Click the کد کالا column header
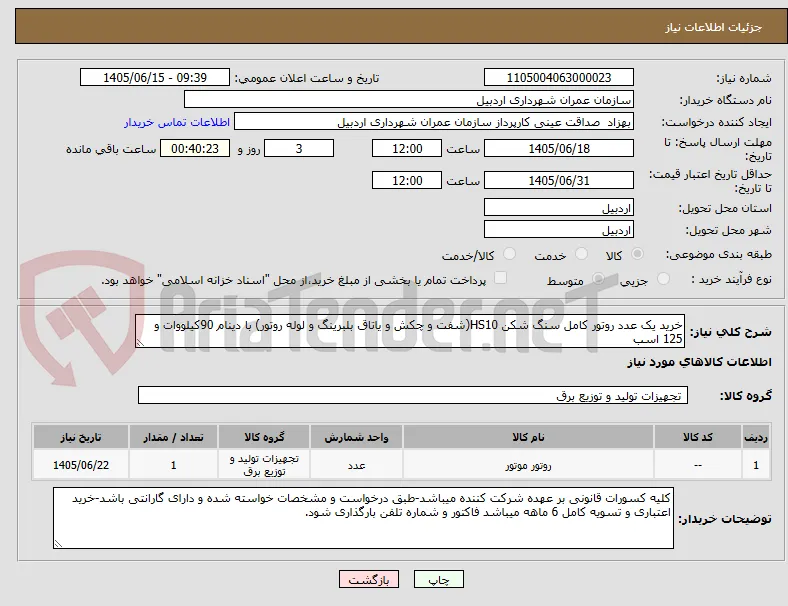Image resolution: width=788 pixels, height=606 pixels. [x=698, y=437]
